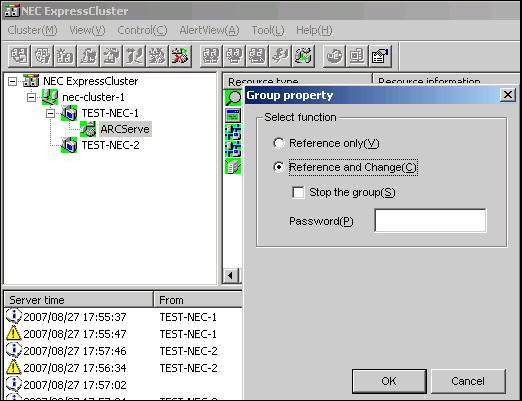This screenshot has height=401, width=522.
Task: Open the AlertView menu
Action: pos(209,30)
